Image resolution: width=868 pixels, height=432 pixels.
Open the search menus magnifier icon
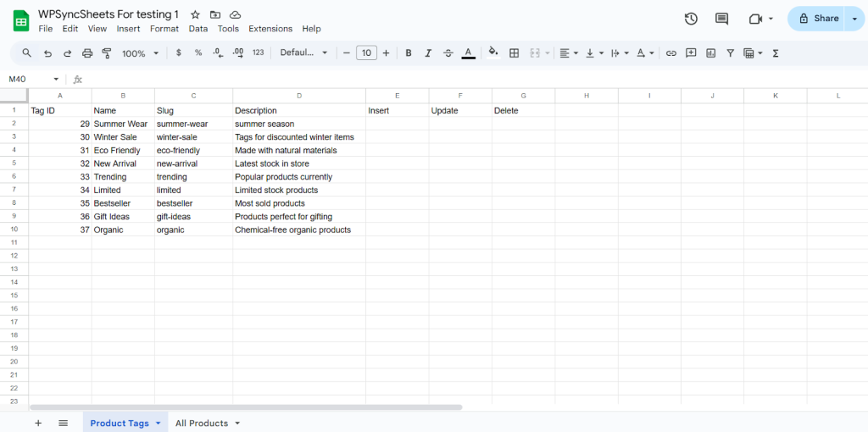coord(26,53)
